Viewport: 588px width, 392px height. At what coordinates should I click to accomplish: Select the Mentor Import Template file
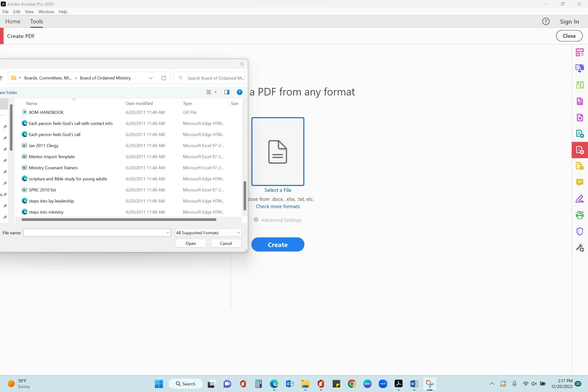(x=52, y=157)
